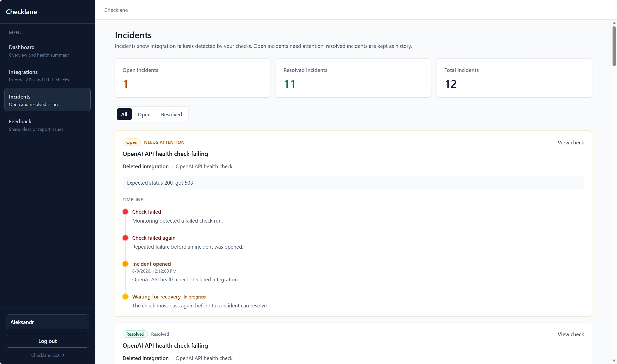Screen dimensions: 617x364
Task: Click the scrollbar down arrow
Action: click(614, 361)
